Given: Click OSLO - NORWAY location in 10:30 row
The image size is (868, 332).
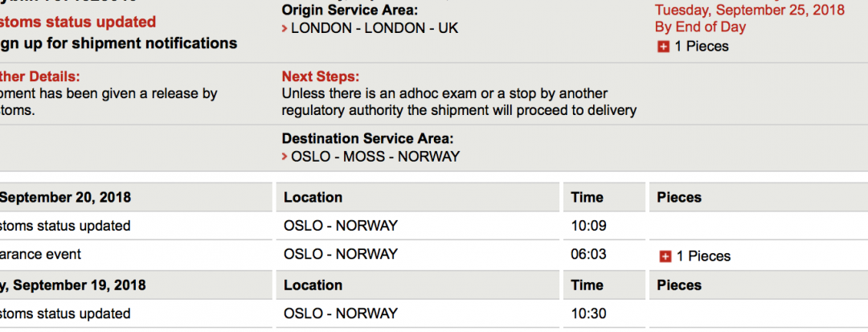Looking at the screenshot, I should (341, 314).
